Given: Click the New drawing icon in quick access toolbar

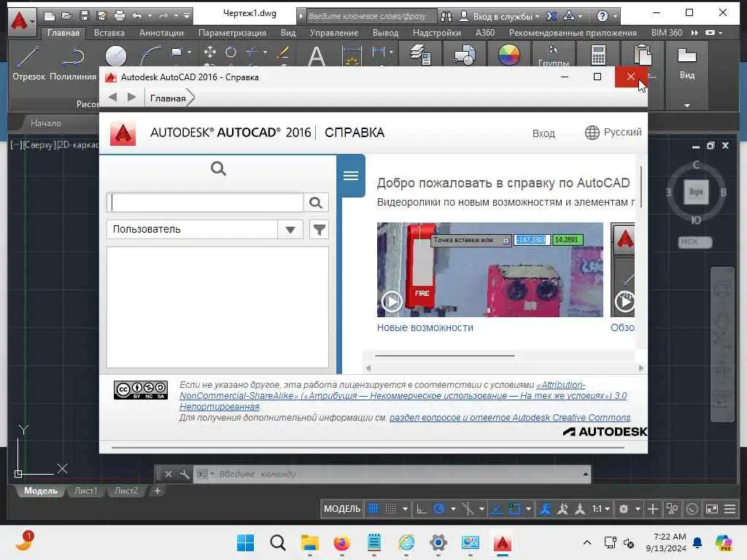Looking at the screenshot, I should click(50, 16).
